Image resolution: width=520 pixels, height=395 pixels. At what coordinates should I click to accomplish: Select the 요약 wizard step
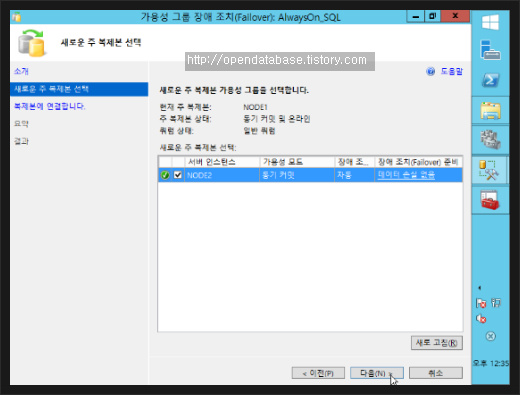coord(21,124)
